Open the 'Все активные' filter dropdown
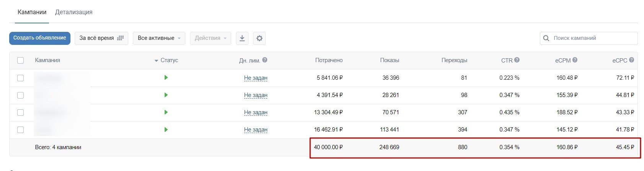 pos(159,38)
